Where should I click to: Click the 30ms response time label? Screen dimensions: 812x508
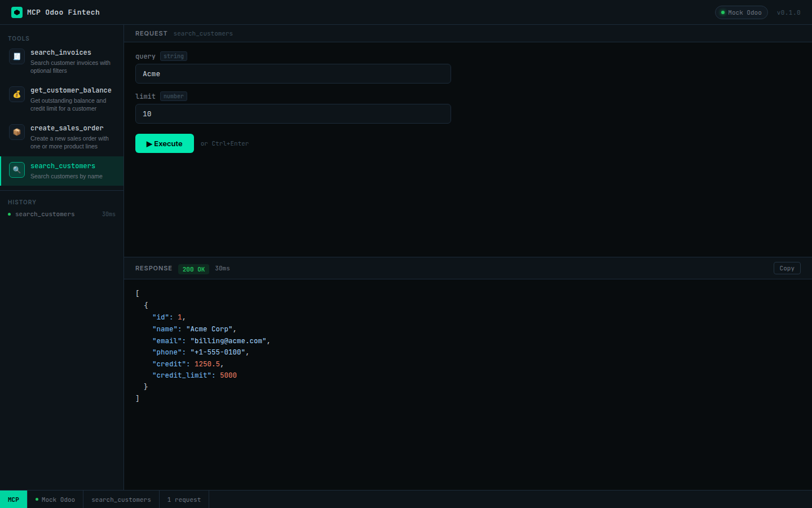(222, 269)
